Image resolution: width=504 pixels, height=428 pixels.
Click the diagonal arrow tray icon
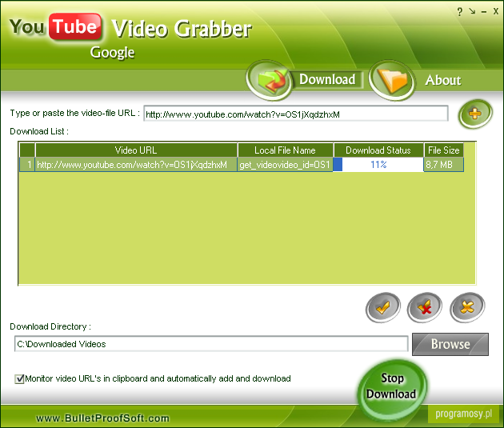[472, 11]
